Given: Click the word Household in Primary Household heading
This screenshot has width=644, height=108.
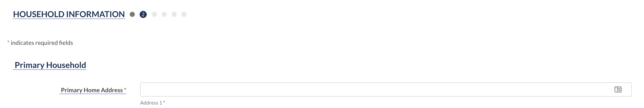Looking at the screenshot, I should pyautogui.click(x=66, y=65).
